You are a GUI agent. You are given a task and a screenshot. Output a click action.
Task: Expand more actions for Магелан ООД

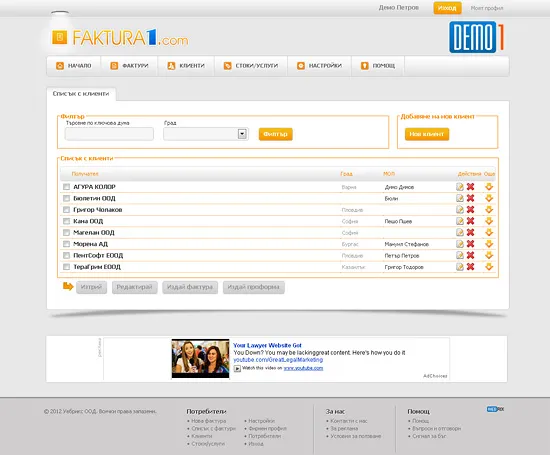click(489, 232)
